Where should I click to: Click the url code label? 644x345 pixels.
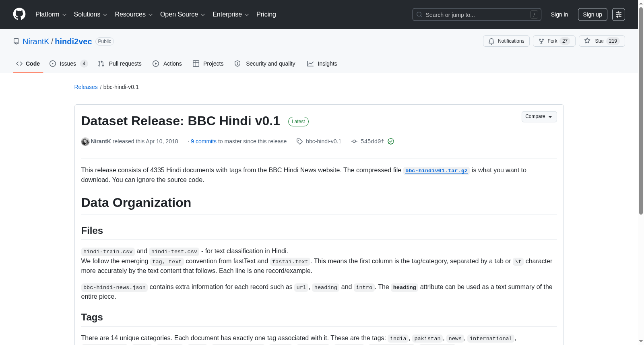click(x=301, y=287)
